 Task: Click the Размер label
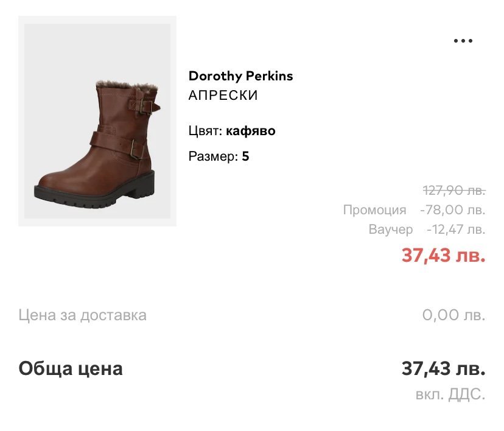212,156
